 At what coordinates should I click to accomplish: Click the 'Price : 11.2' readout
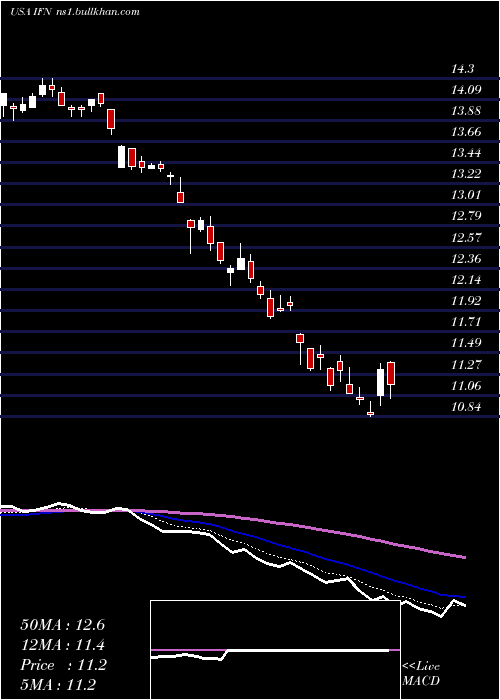click(63, 665)
